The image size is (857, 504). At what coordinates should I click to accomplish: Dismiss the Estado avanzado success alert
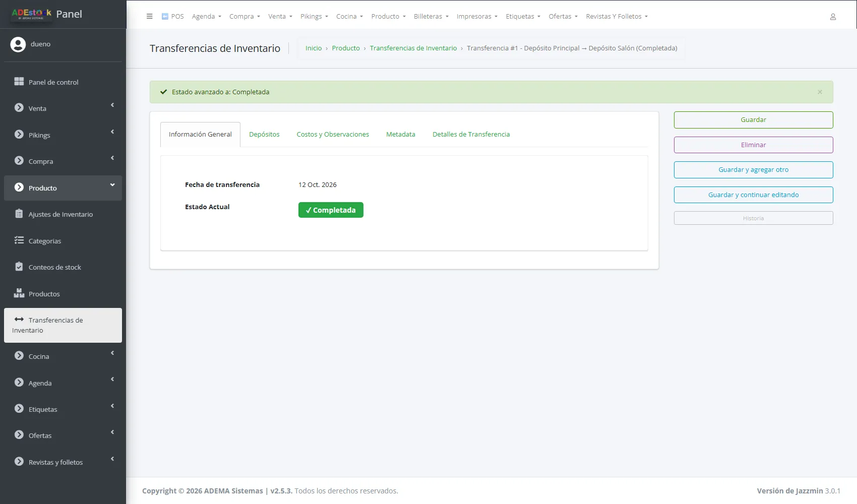pyautogui.click(x=820, y=92)
